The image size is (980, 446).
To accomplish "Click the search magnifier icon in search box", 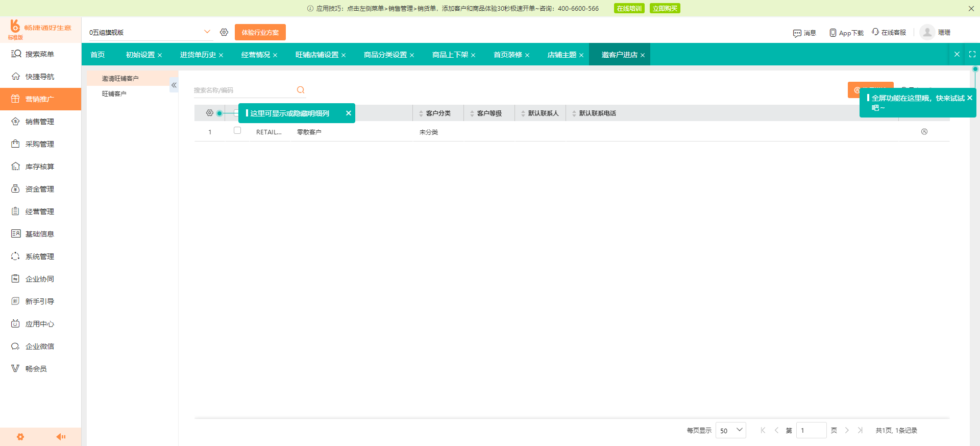I will pyautogui.click(x=301, y=90).
